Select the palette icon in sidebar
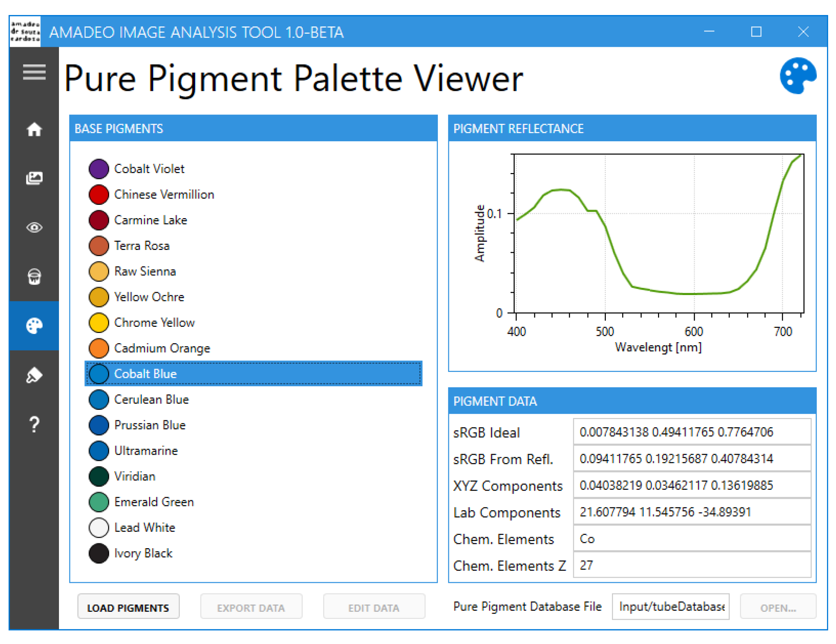Image resolution: width=836 pixels, height=644 pixels. 34,326
